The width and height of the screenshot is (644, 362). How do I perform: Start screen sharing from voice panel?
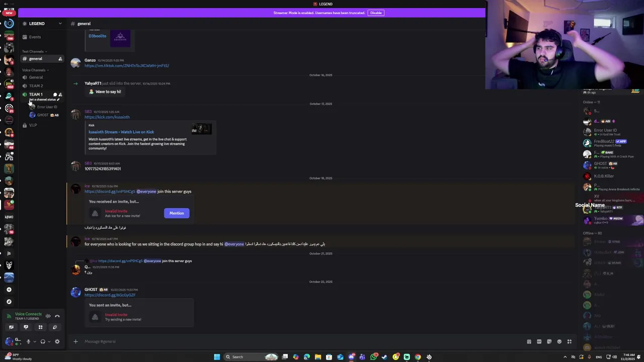(x=26, y=327)
